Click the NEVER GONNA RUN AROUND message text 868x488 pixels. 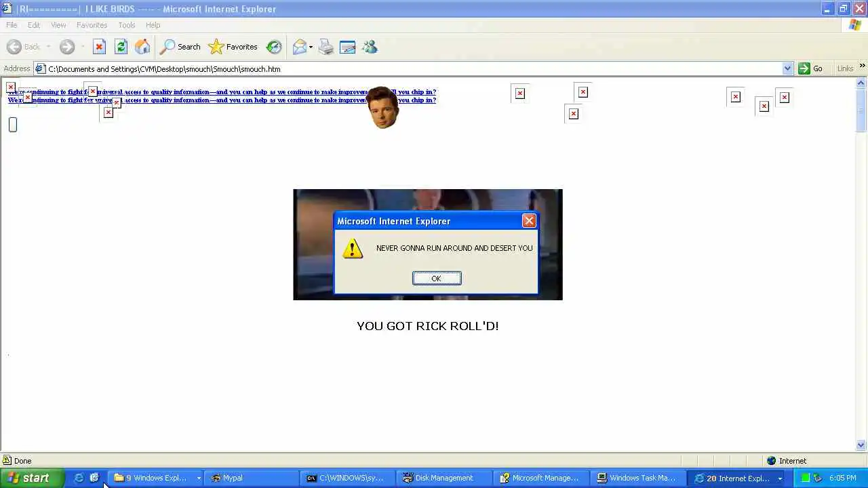pos(454,248)
